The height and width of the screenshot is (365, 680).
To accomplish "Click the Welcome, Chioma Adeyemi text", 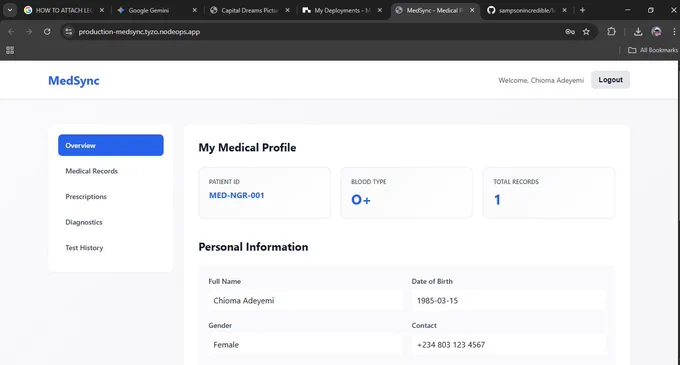I will pos(541,80).
